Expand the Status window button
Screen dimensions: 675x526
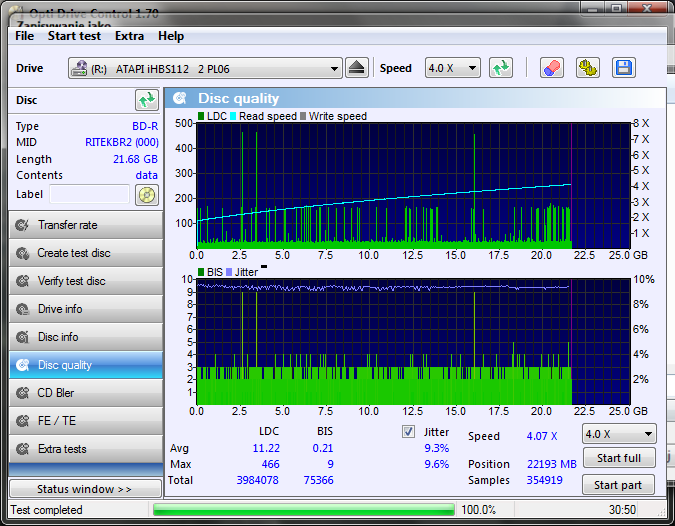click(85, 489)
